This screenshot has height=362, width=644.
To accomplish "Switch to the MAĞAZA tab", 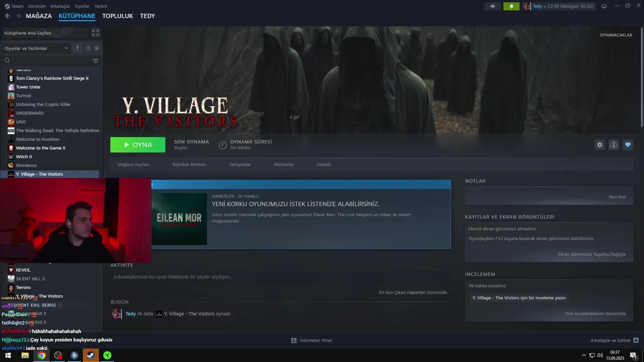I will (39, 16).
